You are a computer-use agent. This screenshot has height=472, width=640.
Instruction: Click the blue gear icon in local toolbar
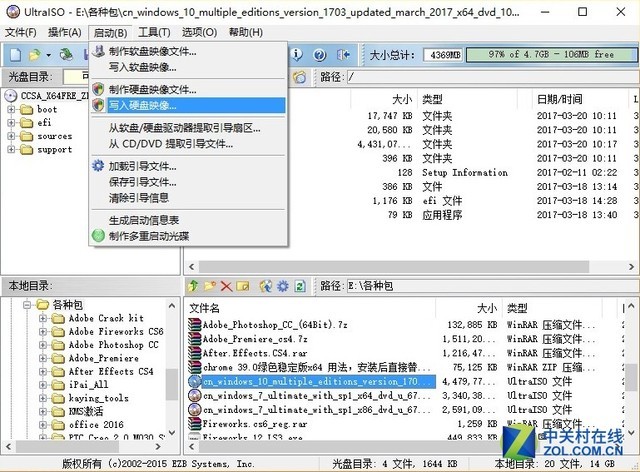282,286
